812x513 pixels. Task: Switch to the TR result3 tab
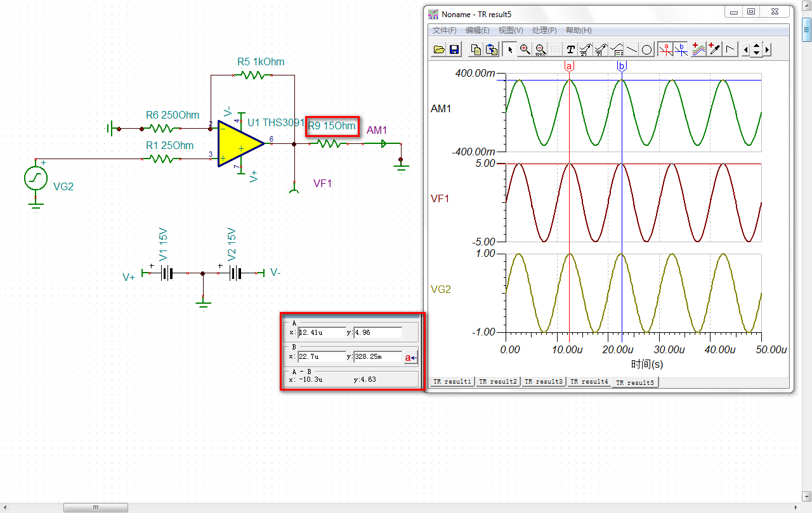point(544,382)
